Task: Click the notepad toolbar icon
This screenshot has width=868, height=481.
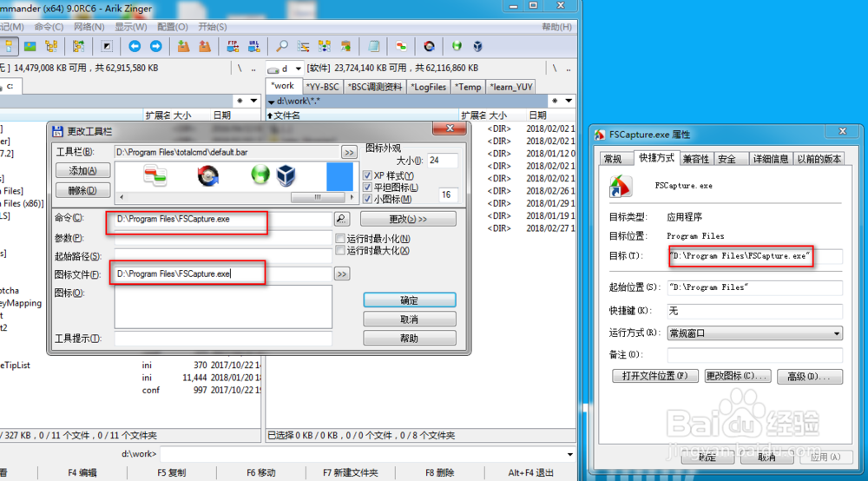Action: (x=374, y=47)
